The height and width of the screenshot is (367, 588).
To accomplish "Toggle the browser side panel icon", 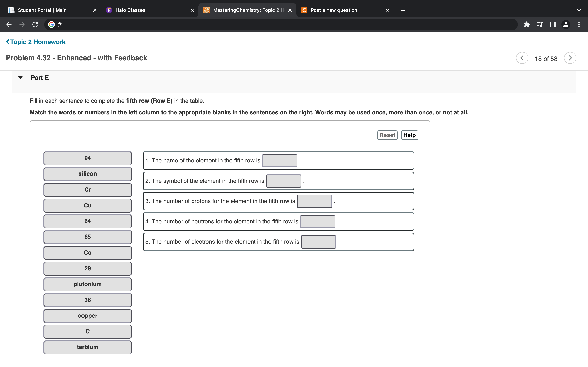I will pyautogui.click(x=553, y=24).
